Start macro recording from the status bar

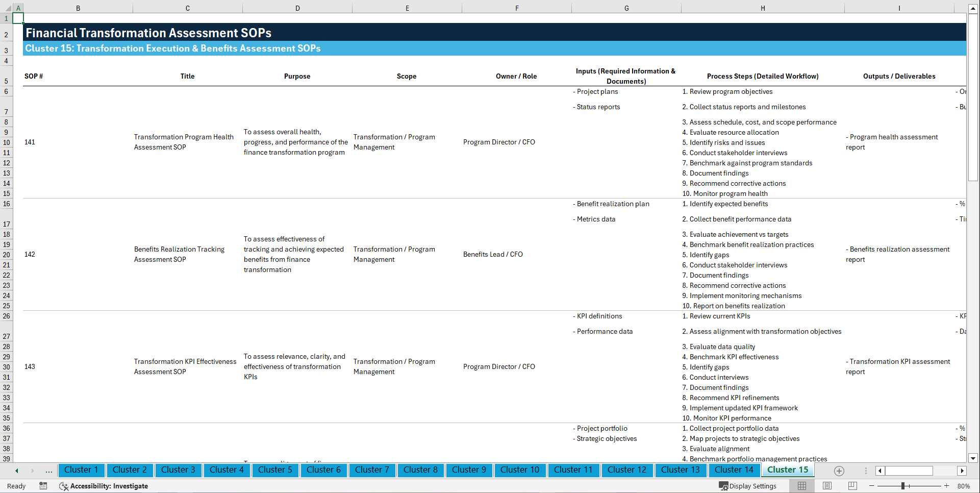click(x=43, y=486)
